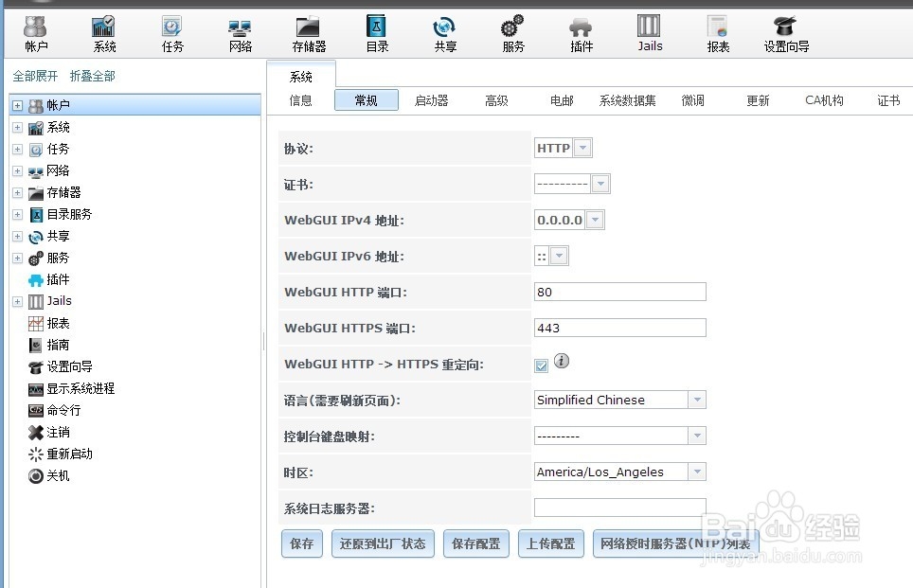
Task: Select 插件 in the sidebar tree
Action: click(x=58, y=280)
